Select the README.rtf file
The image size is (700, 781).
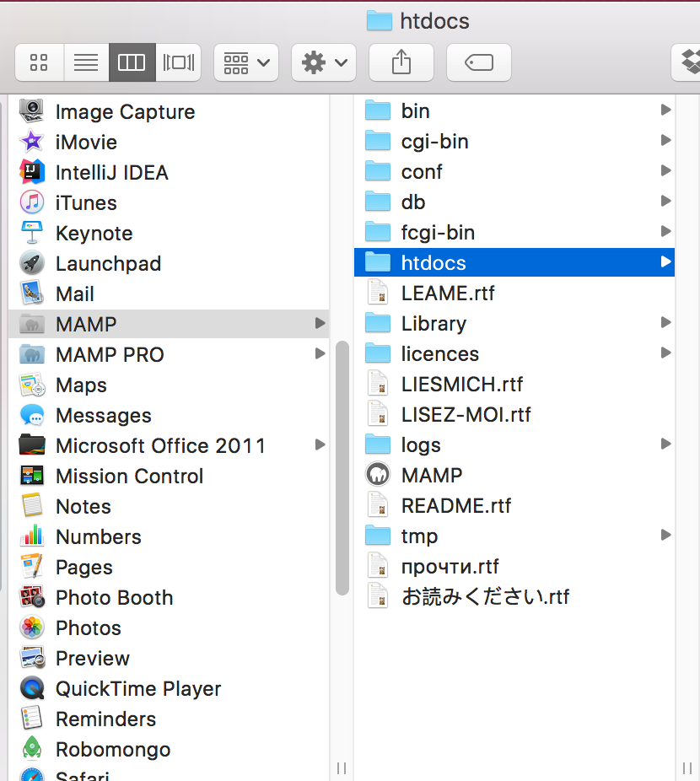pyautogui.click(x=514, y=505)
